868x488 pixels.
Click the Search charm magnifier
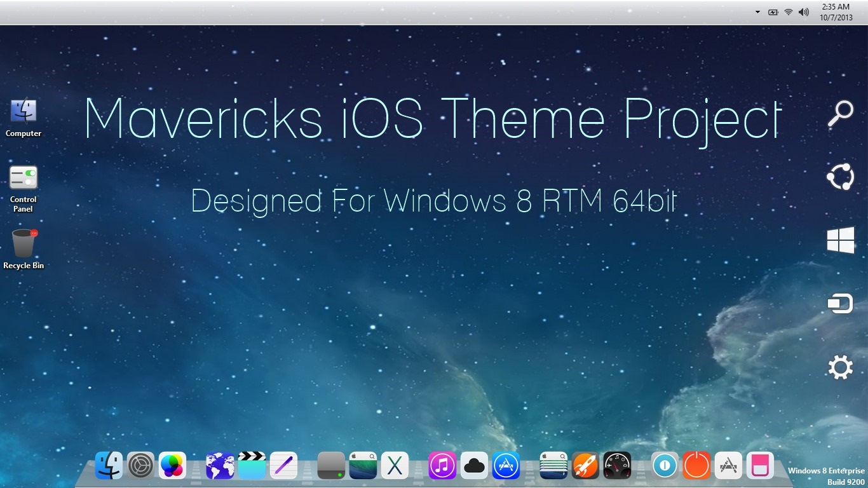tap(840, 115)
